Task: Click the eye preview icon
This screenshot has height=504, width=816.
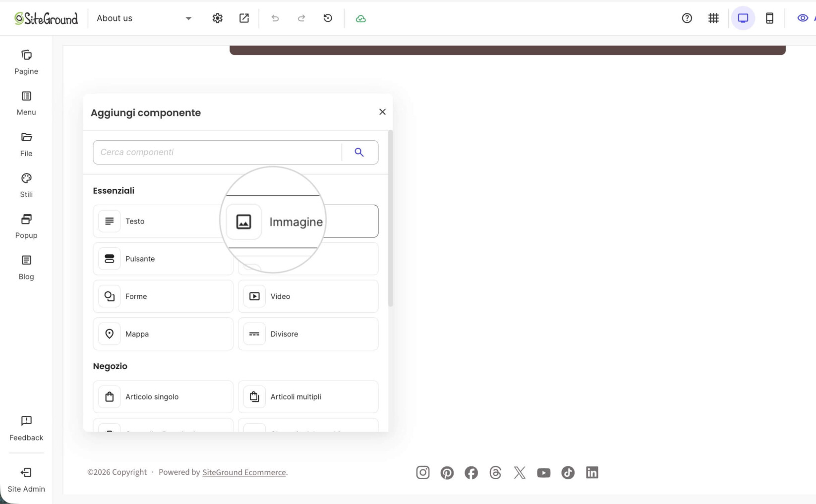Action: point(803,18)
